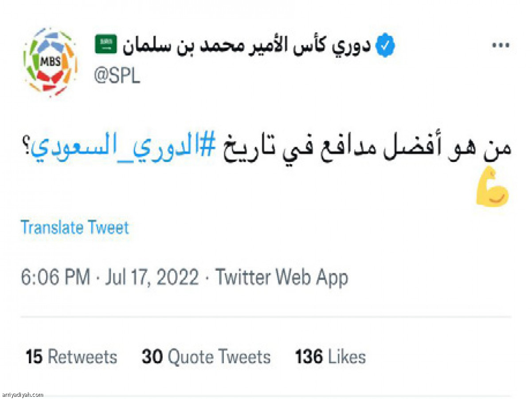Open the three-dot more options menu

(x=501, y=45)
